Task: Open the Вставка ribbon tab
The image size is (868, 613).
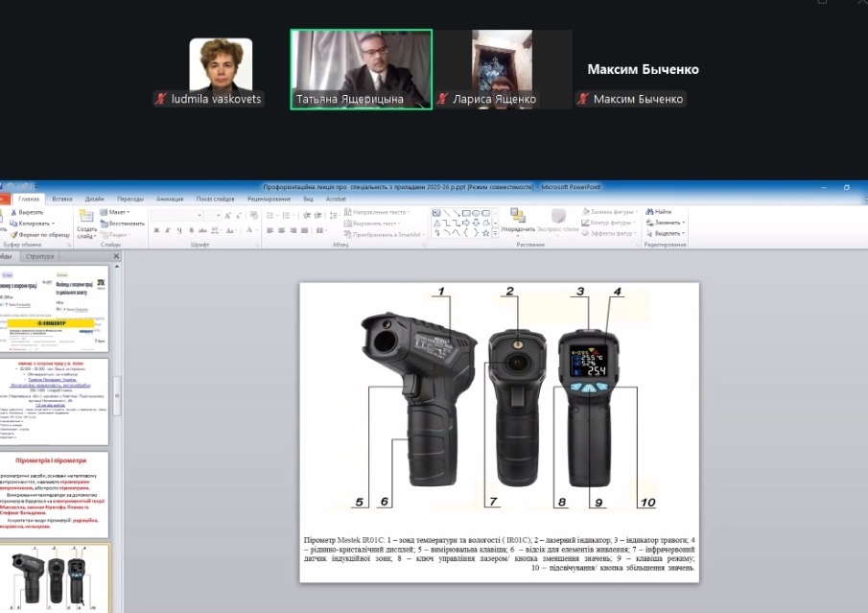Action: 62,199
